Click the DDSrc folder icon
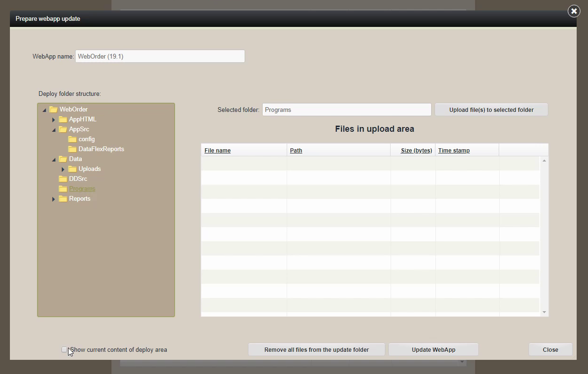 [63, 179]
